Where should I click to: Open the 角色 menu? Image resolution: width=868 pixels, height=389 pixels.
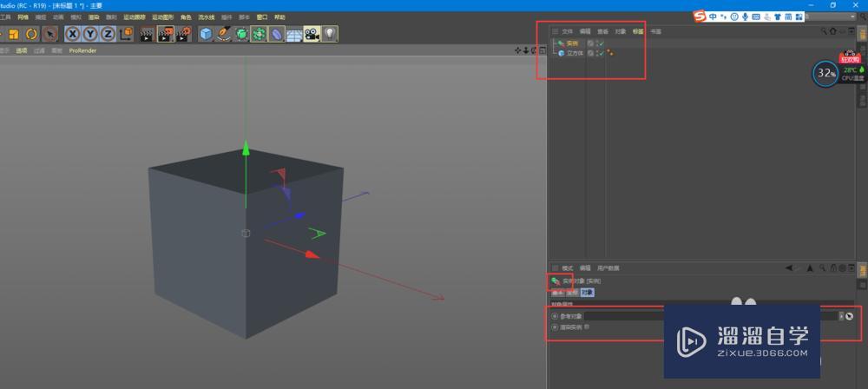[186, 17]
